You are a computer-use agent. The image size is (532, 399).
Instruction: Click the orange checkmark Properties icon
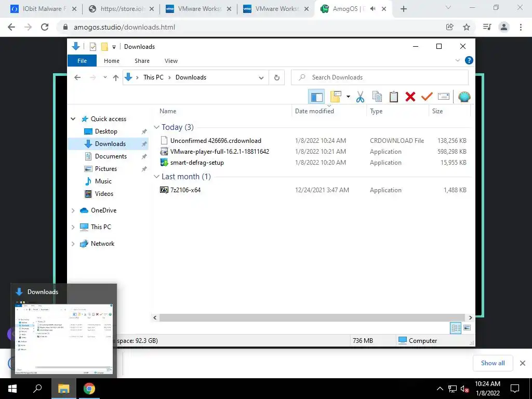pos(427,97)
